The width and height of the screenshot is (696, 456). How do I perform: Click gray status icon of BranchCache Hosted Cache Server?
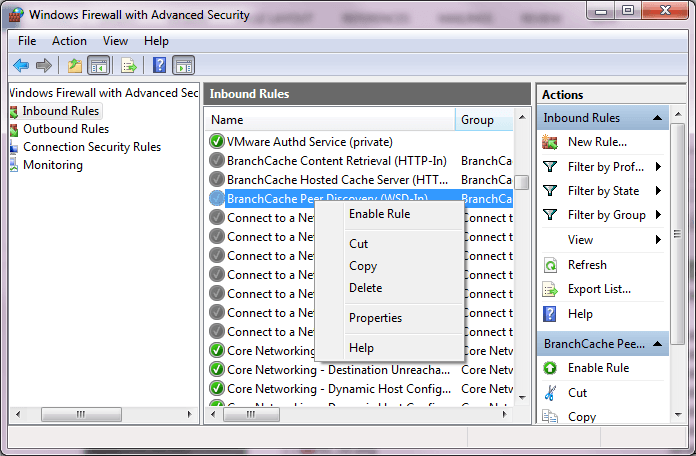click(x=217, y=179)
